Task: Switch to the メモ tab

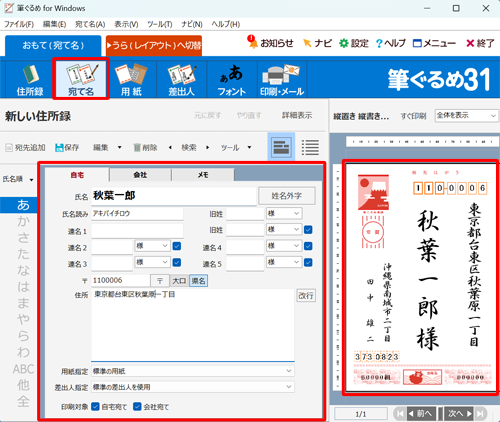Action: coord(203,175)
